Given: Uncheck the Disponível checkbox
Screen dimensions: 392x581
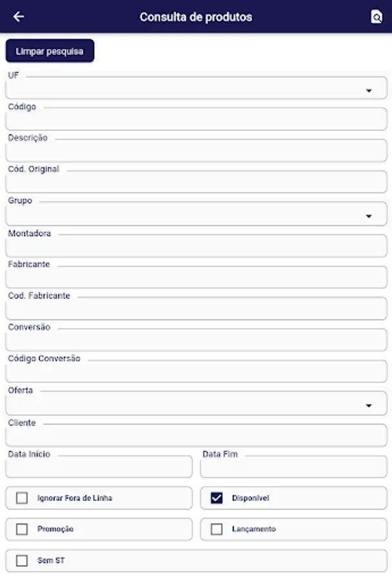Looking at the screenshot, I should pos(217,498).
